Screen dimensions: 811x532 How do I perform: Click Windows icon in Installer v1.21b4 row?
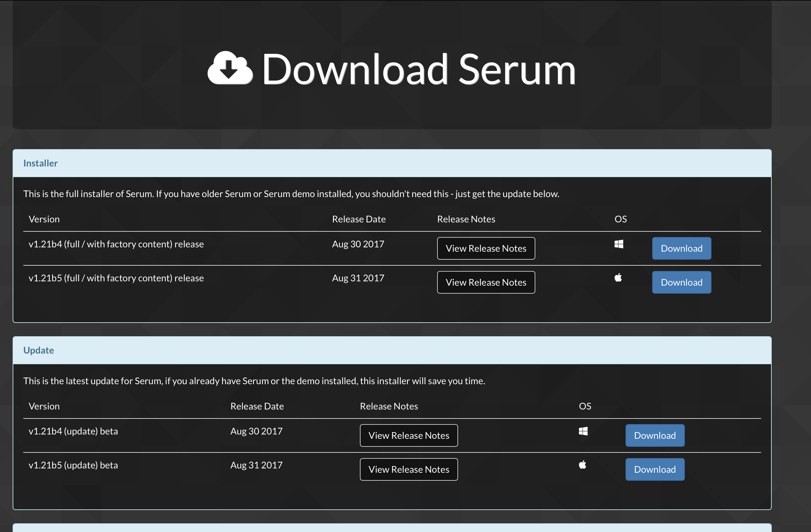[619, 244]
